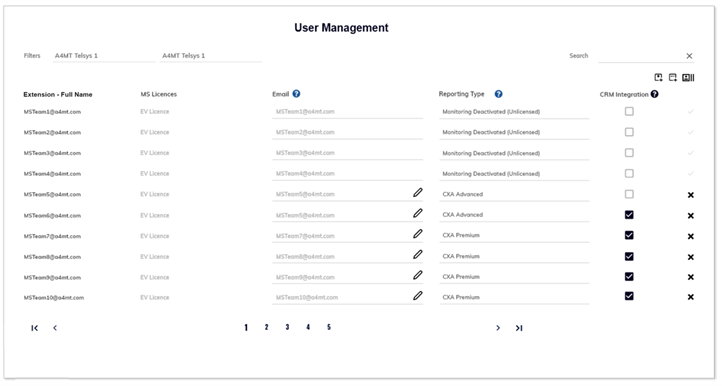This screenshot has height=386, width=722.
Task: Jump to the last page arrow
Action: click(x=519, y=328)
